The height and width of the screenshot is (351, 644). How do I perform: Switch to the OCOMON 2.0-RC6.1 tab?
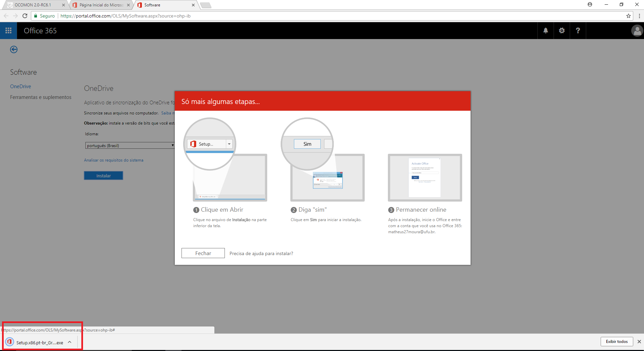(x=33, y=5)
